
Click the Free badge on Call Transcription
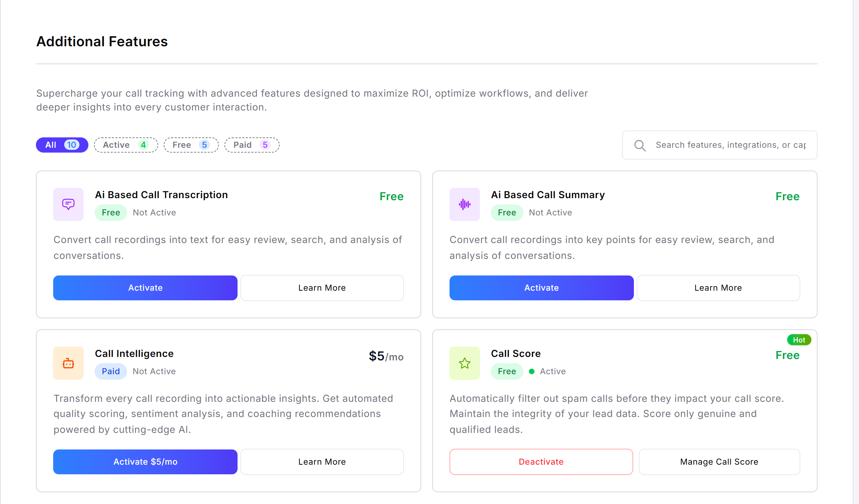click(110, 212)
